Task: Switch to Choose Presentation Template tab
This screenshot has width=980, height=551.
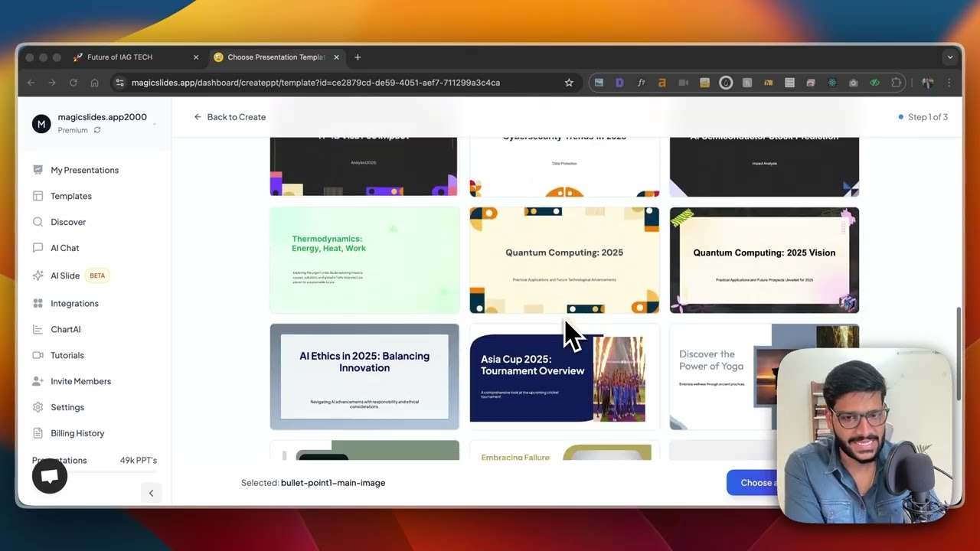Action: [276, 57]
